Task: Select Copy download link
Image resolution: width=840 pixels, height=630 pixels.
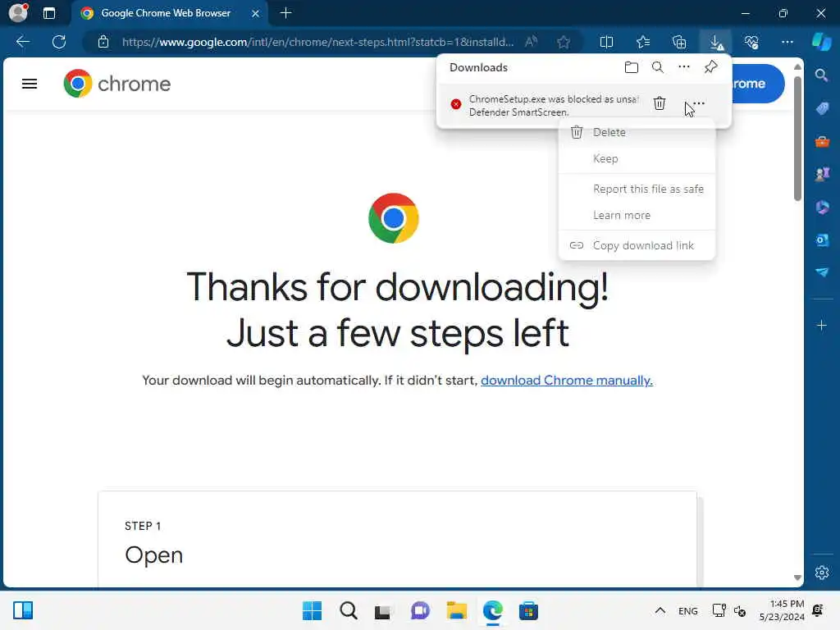Action: coord(637,245)
